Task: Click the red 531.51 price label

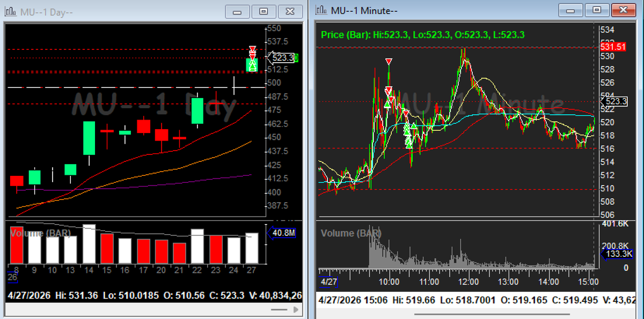Action: (613, 47)
